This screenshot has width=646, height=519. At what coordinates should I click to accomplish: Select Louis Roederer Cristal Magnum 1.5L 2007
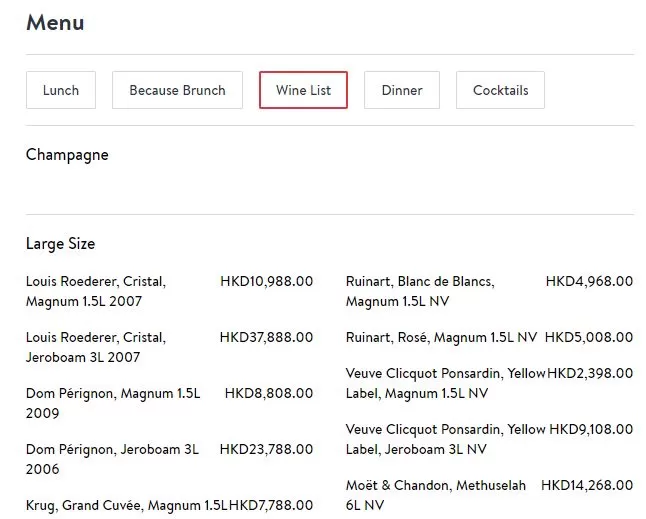[x=96, y=291]
